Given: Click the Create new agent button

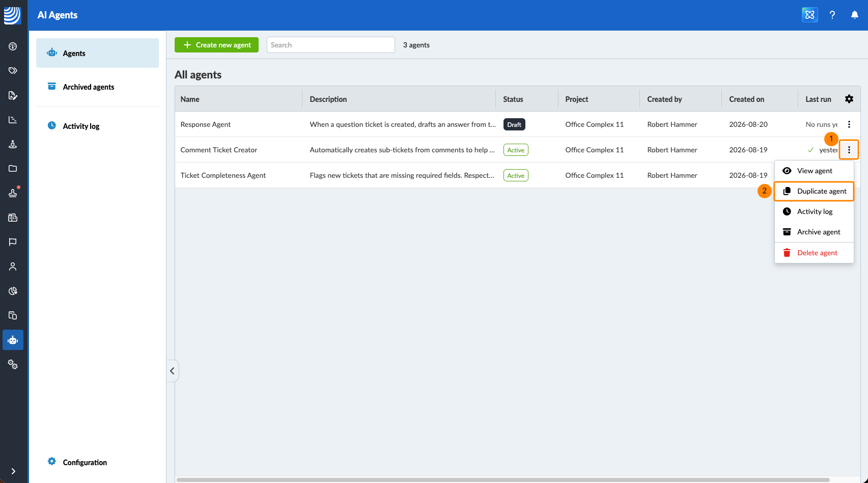Looking at the screenshot, I should click(x=216, y=45).
